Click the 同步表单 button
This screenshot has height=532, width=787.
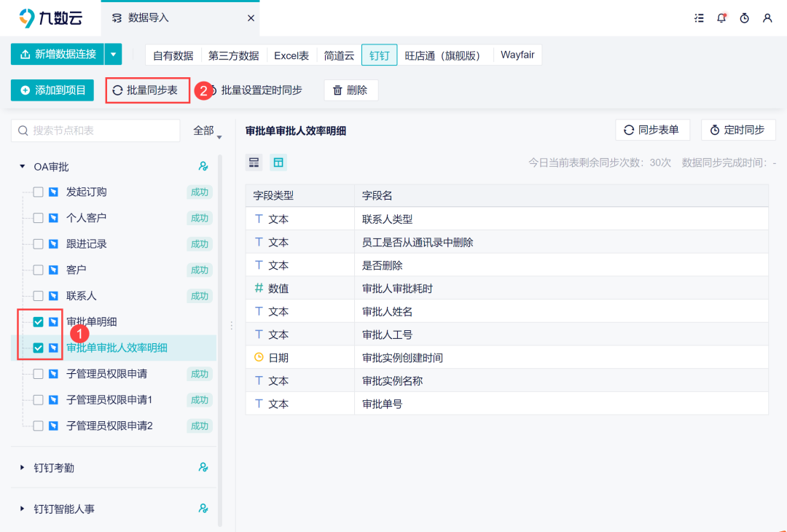pyautogui.click(x=653, y=130)
